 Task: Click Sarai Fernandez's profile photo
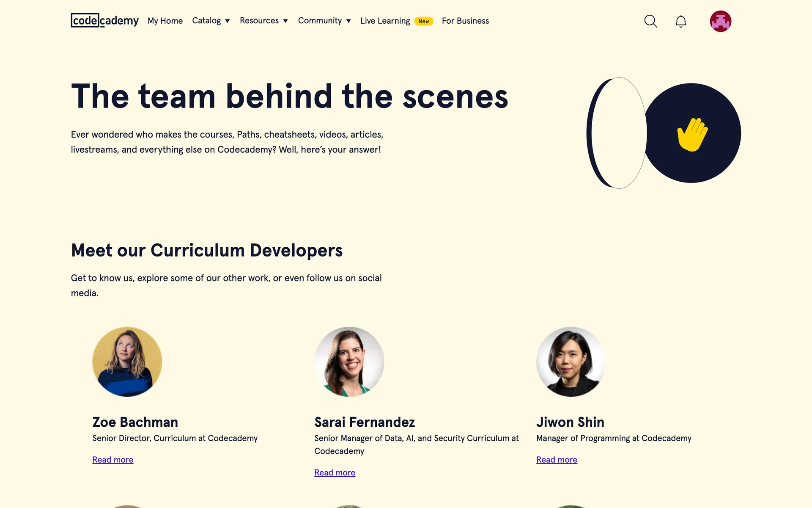pos(349,362)
